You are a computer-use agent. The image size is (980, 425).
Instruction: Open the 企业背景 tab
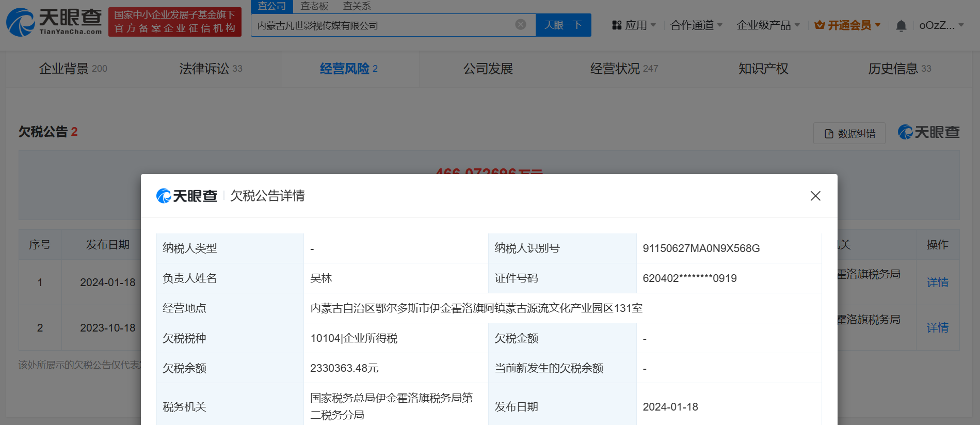(73, 69)
